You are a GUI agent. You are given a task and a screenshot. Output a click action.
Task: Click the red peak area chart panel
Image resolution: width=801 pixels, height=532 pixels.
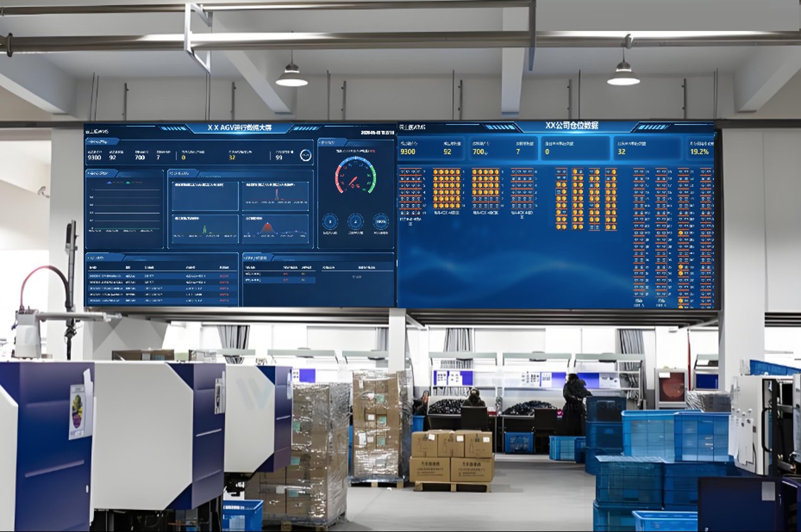click(275, 229)
